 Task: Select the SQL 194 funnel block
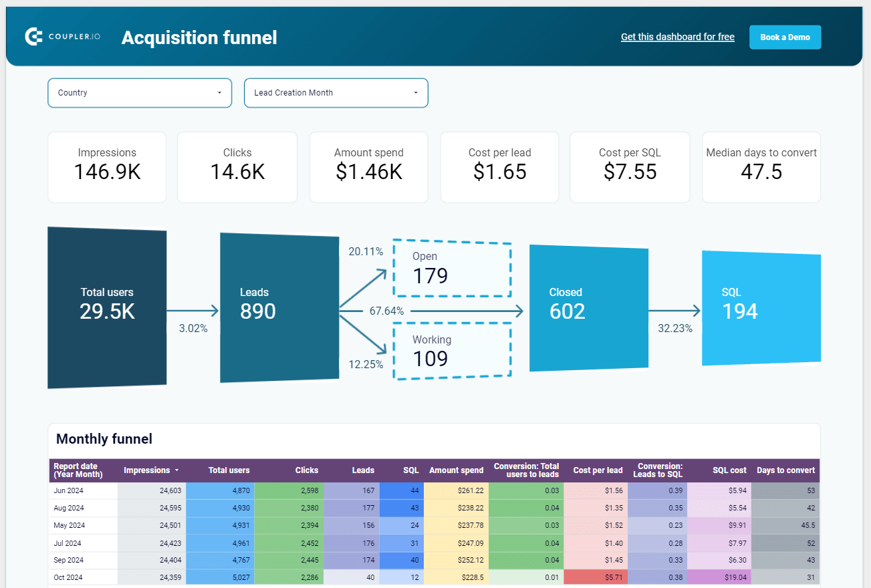pyautogui.click(x=761, y=308)
